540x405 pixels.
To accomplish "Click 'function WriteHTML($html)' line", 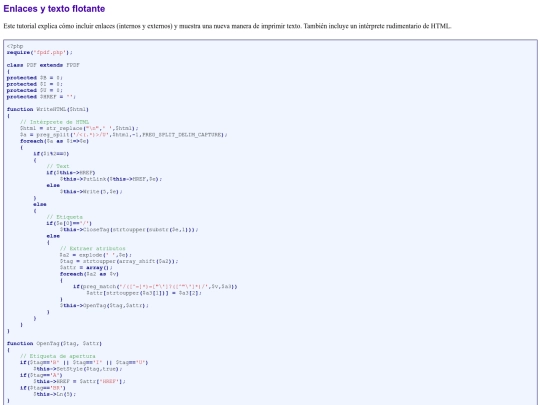I will tap(48, 109).
